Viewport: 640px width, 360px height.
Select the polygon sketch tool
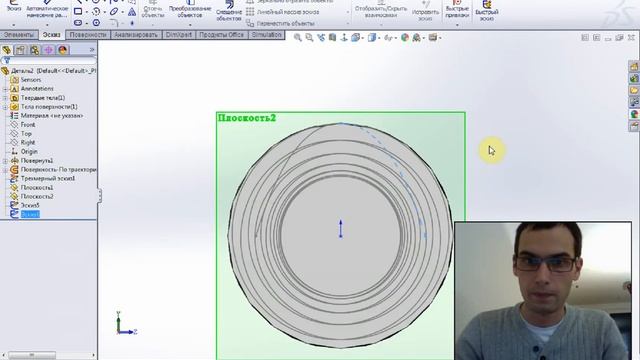[96, 23]
